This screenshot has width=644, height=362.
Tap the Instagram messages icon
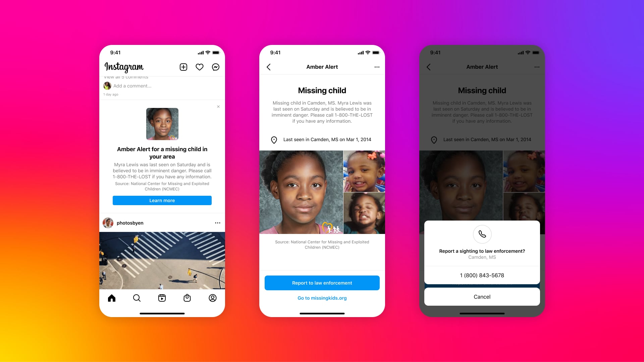click(x=216, y=67)
